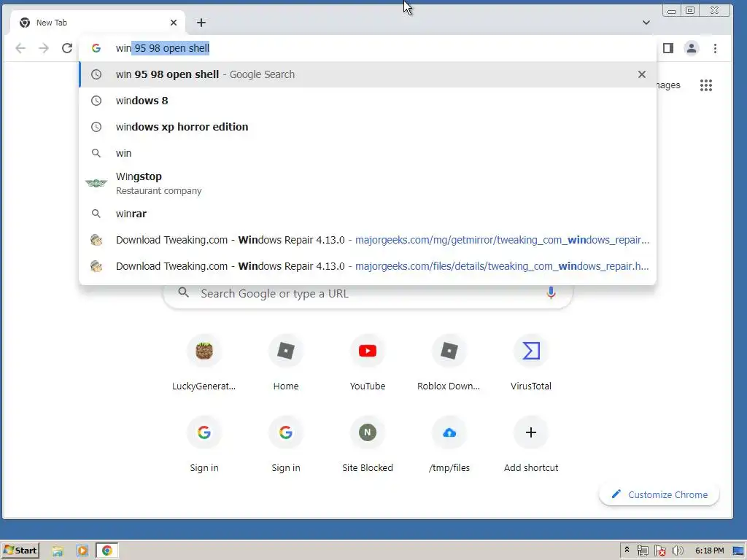This screenshot has height=560, width=747.
Task: Open the YouTube shortcut
Action: click(x=368, y=365)
